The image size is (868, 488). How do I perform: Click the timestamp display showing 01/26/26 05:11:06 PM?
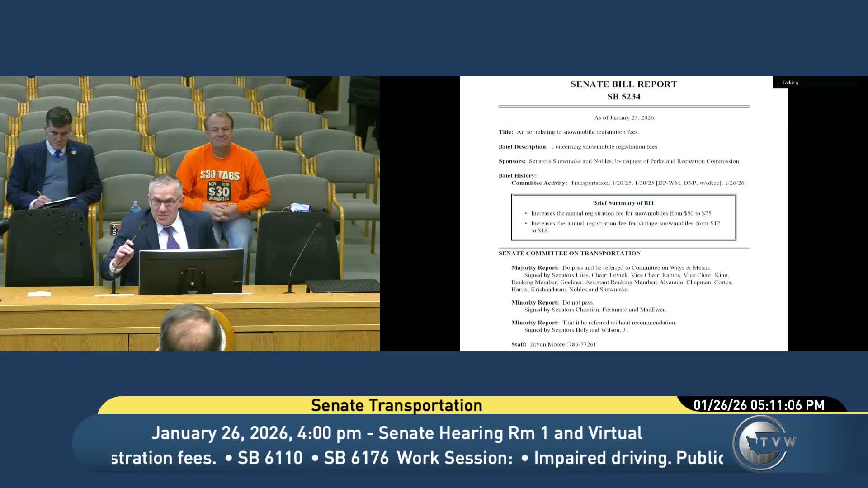click(x=759, y=405)
